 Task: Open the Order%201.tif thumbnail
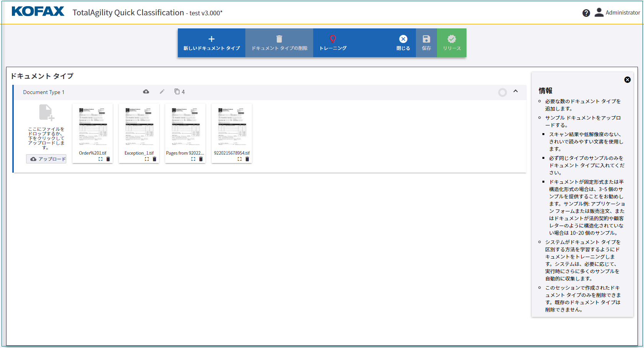coord(92,127)
